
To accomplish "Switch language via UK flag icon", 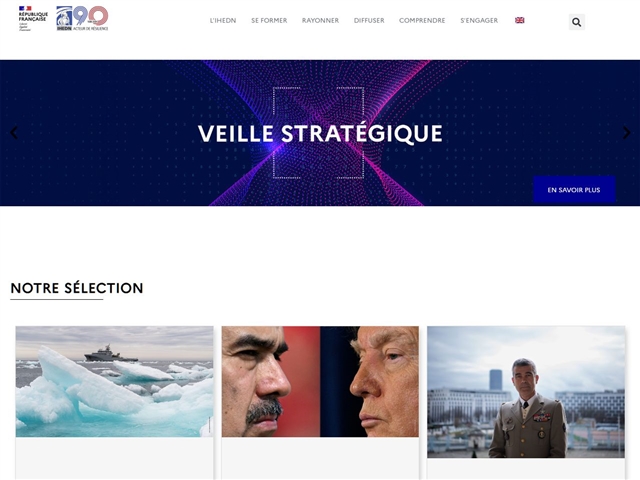I will [x=520, y=20].
